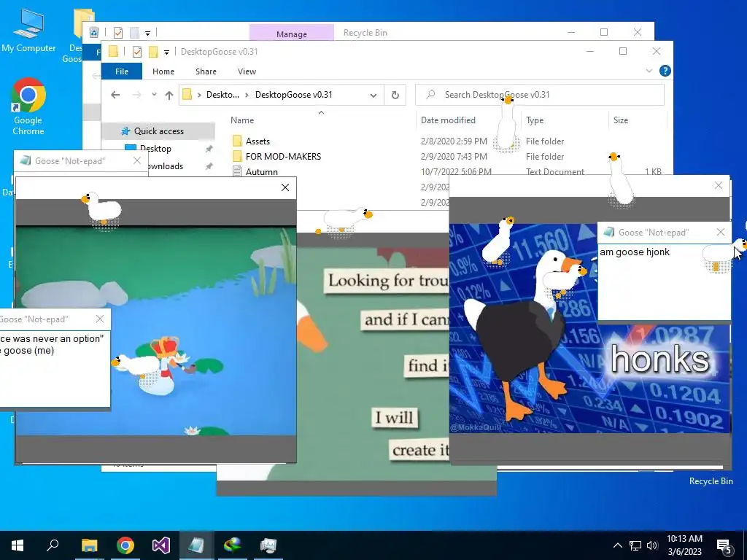This screenshot has width=747, height=560.
Task: Click the File folder type of FOR MOD-MAKERS
Action: (544, 157)
